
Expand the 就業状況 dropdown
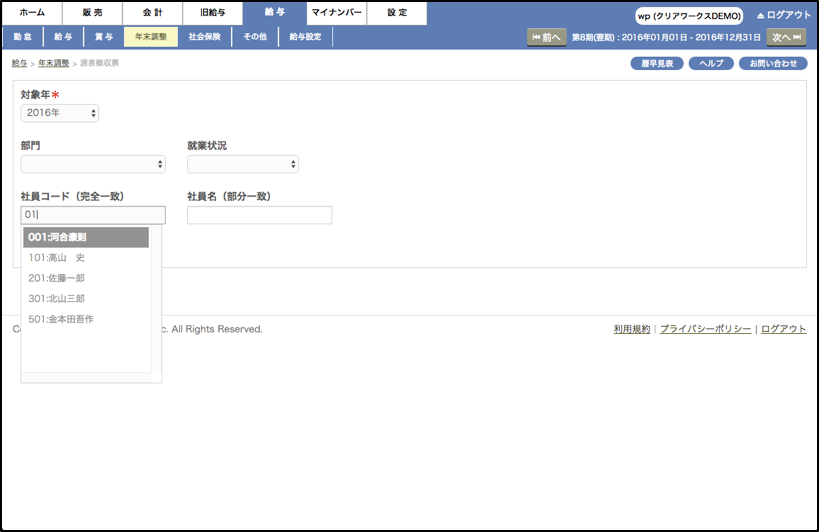pos(243,164)
